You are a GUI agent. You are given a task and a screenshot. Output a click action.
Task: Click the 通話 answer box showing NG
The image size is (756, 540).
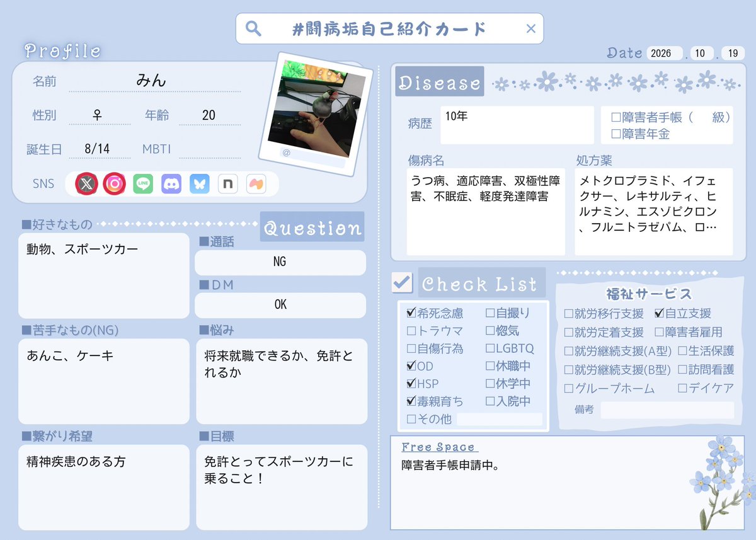tap(280, 263)
